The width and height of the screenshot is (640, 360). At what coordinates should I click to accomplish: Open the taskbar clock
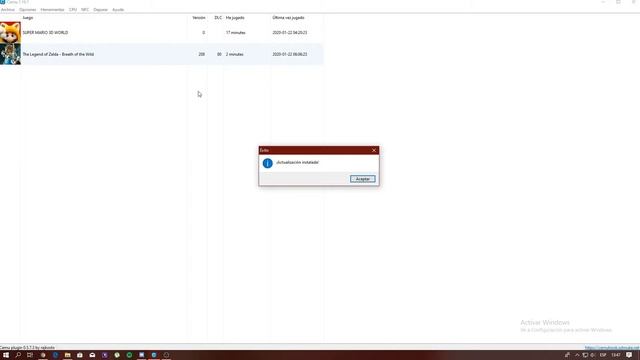(x=616, y=355)
